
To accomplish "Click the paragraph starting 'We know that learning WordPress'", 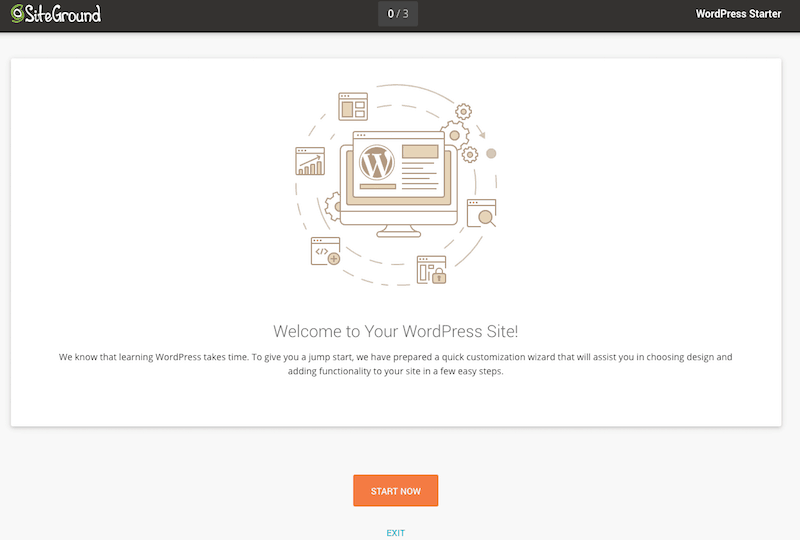I will pyautogui.click(x=395, y=364).
